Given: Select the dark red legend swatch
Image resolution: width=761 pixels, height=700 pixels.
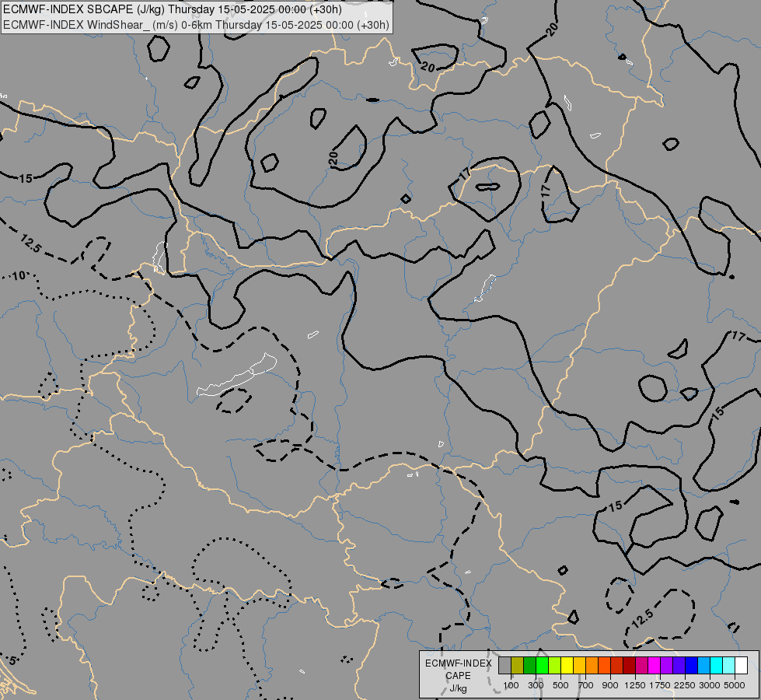Looking at the screenshot, I should pos(629,665).
